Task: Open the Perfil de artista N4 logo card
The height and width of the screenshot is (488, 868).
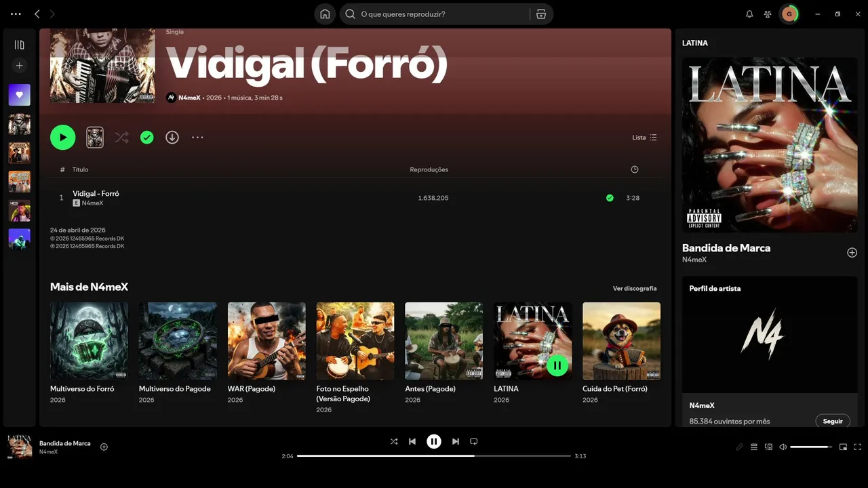Action: pyautogui.click(x=770, y=335)
